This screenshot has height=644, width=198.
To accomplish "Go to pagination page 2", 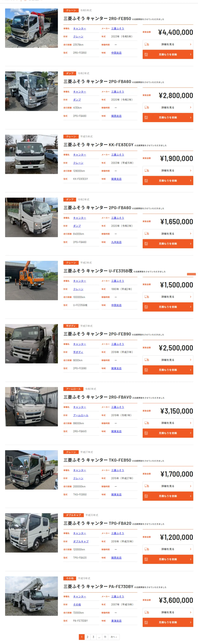I will point(88,637).
